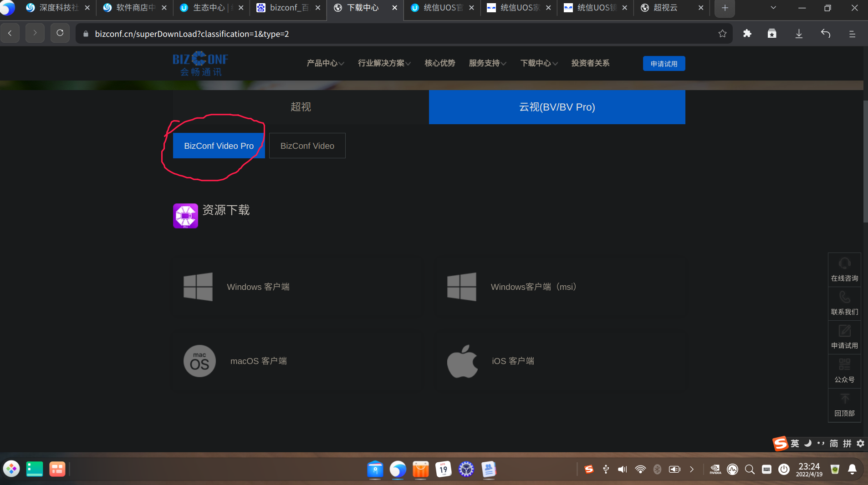Switch to the 云视(BV/BV Pro) tab
This screenshot has width=868, height=485.
(557, 107)
